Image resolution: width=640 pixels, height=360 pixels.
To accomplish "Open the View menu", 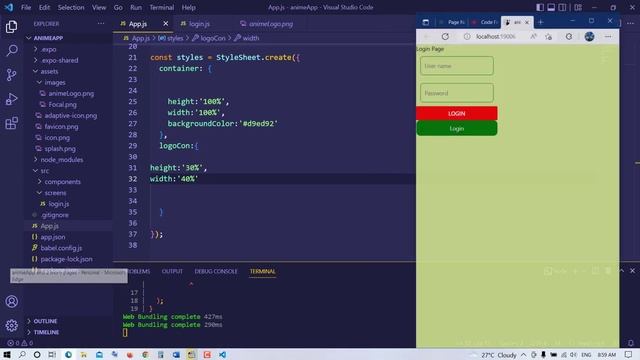I will [x=99, y=7].
